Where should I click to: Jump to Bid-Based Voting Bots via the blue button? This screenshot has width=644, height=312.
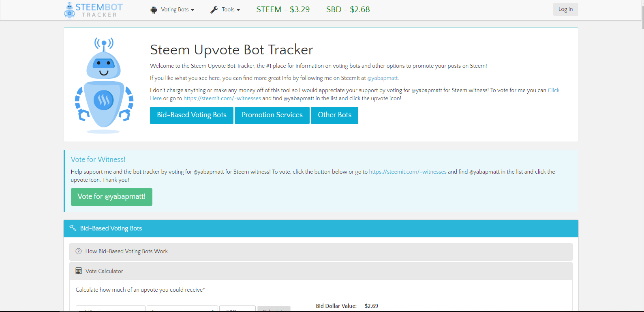tap(192, 115)
